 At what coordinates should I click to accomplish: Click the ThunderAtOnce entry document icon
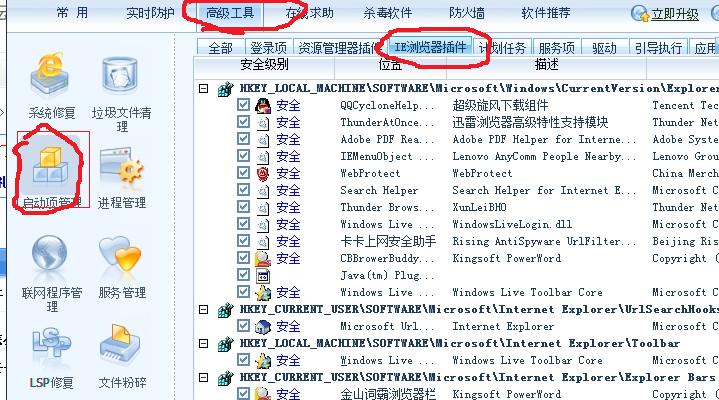pos(263,122)
